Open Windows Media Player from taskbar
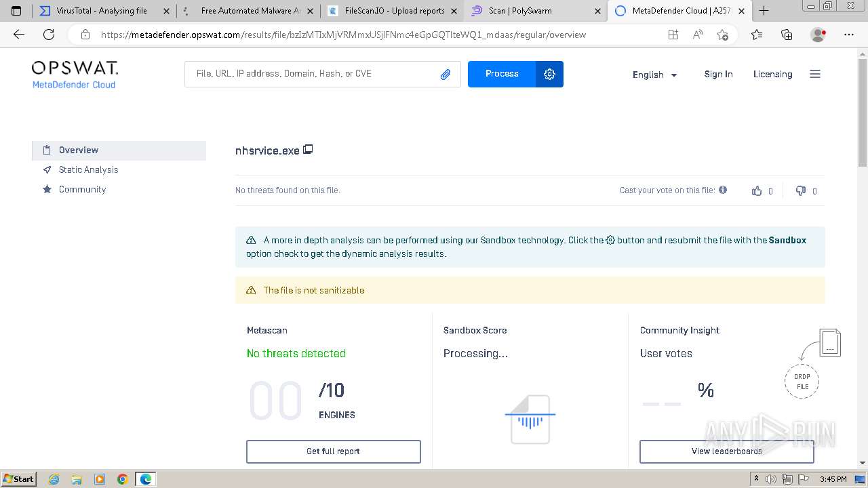 [x=100, y=479]
